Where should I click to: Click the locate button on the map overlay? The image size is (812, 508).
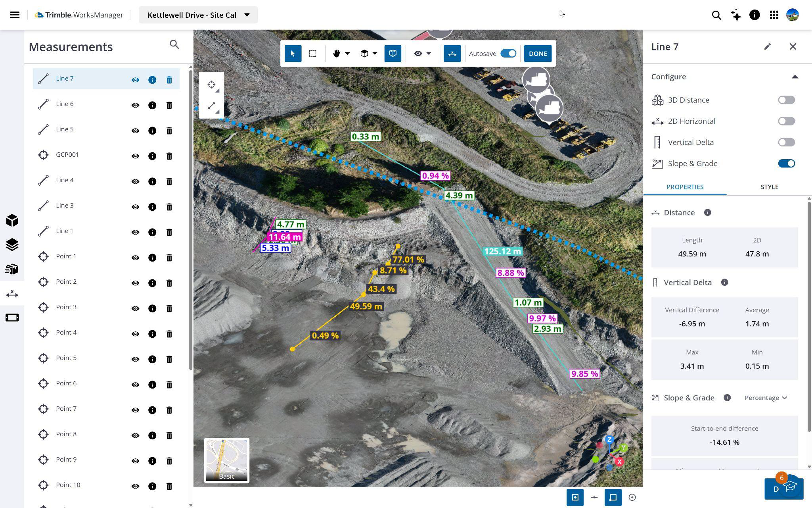(x=211, y=84)
